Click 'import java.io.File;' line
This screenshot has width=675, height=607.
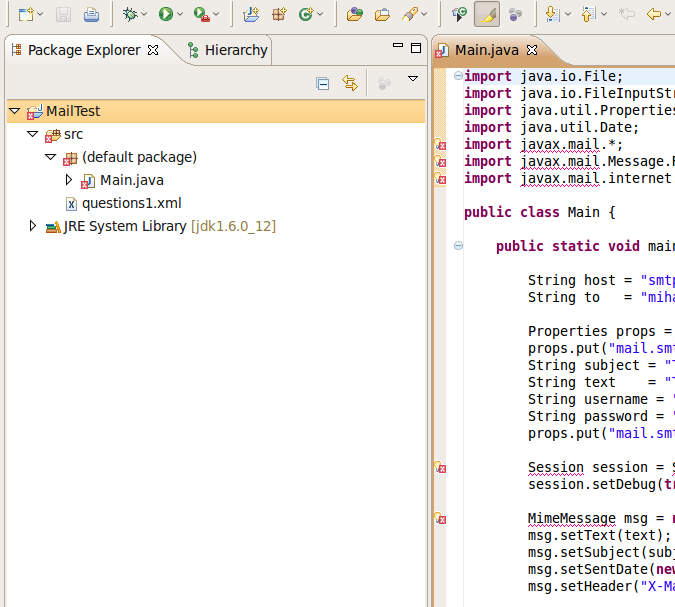pos(544,76)
